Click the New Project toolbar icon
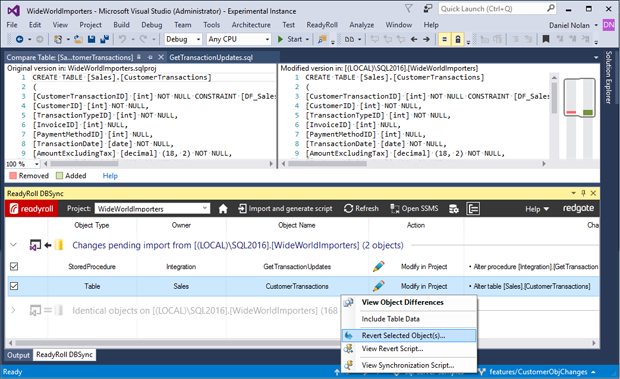 (x=58, y=39)
